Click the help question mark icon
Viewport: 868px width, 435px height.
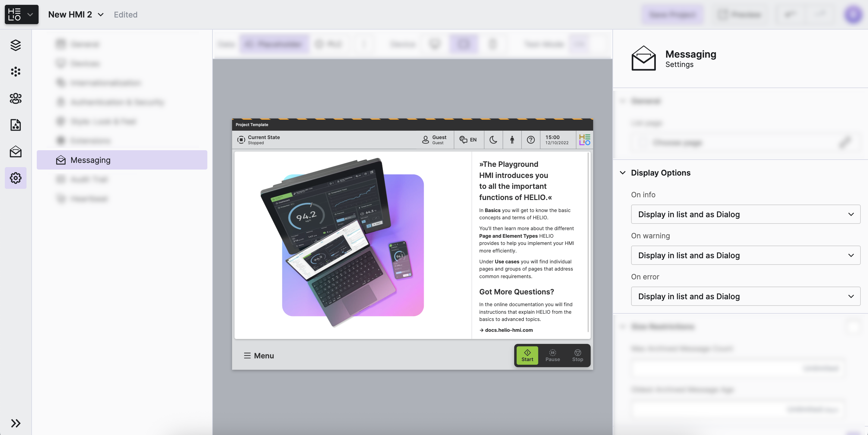point(531,140)
